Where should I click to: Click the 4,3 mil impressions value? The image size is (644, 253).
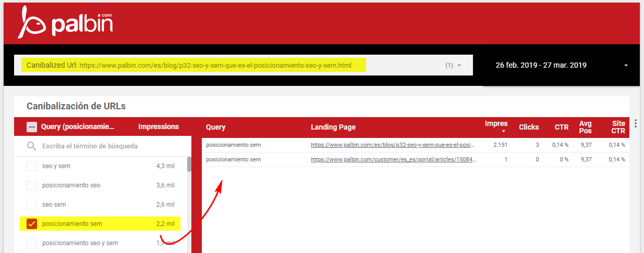click(x=165, y=166)
